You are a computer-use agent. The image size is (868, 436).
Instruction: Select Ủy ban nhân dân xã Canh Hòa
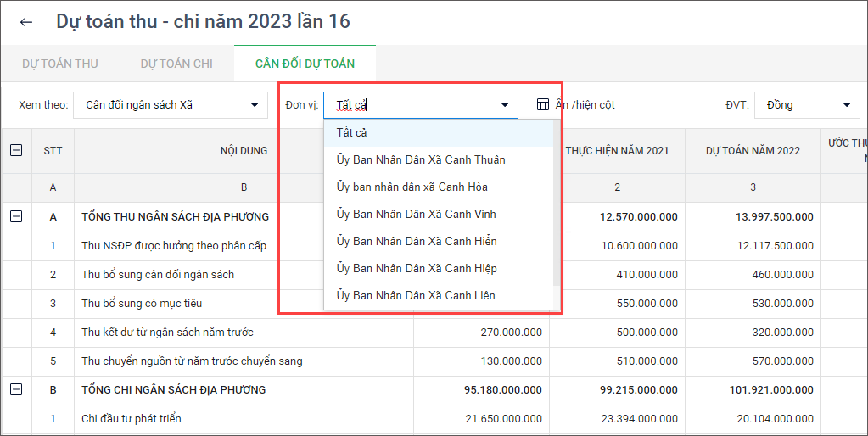click(x=412, y=187)
